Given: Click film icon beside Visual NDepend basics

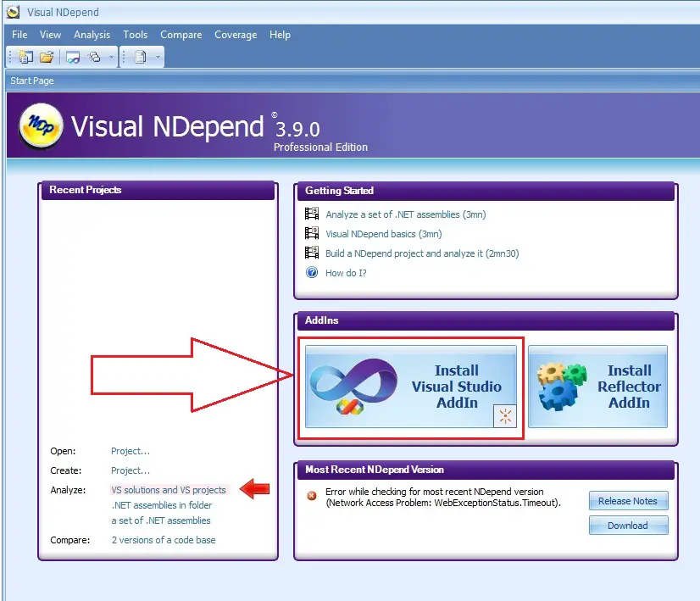Looking at the screenshot, I should (x=312, y=233).
